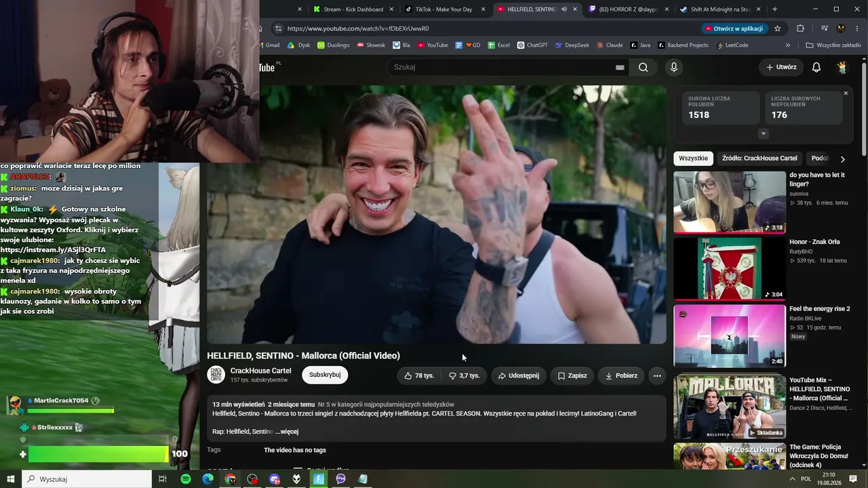Click Otwórz w aplikacji button

tap(734, 28)
